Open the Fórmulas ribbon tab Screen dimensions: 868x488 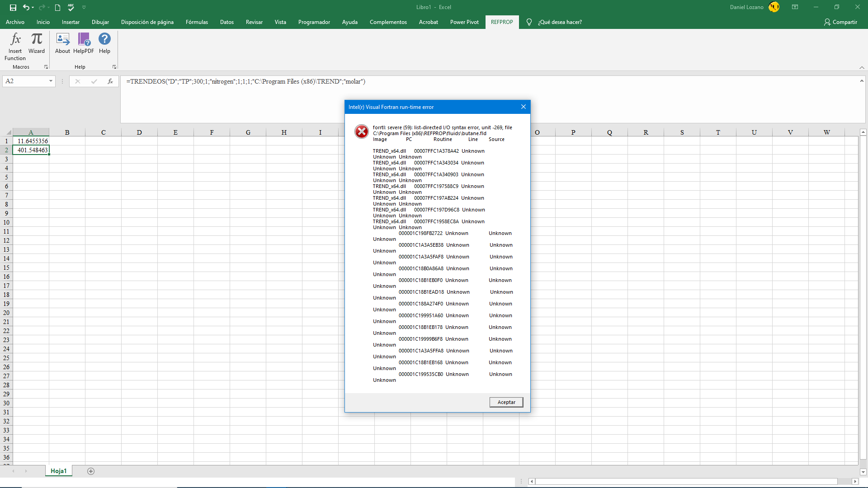tap(197, 22)
